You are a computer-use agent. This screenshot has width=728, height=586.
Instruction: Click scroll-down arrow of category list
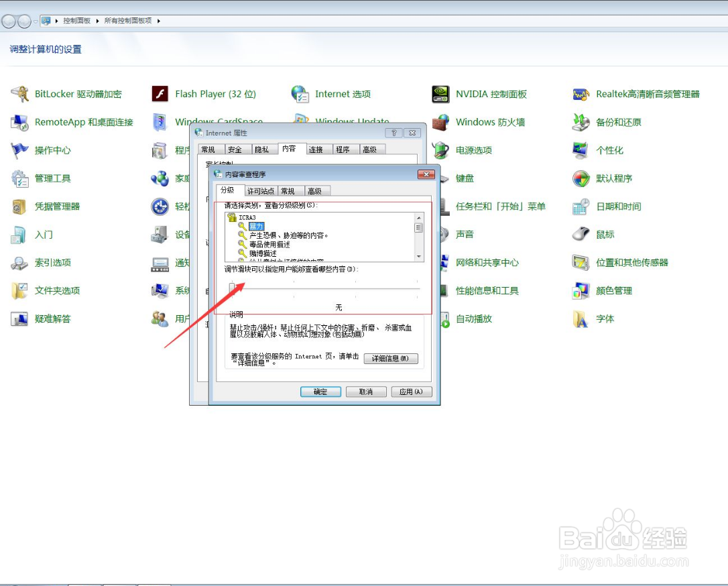(x=419, y=256)
